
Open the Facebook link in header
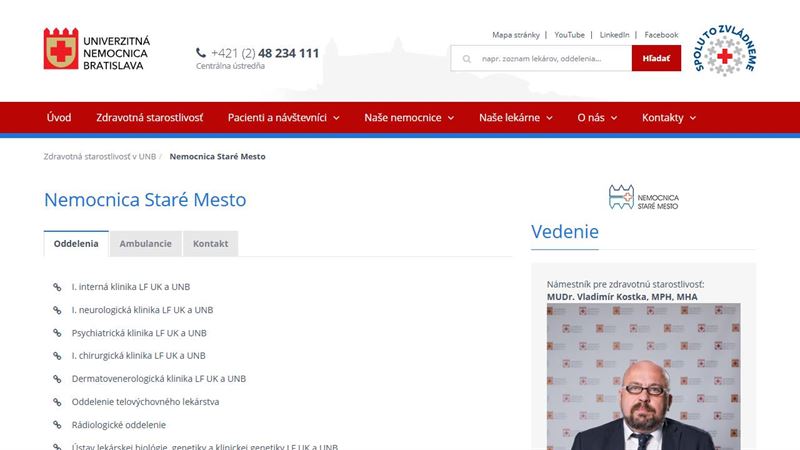pyautogui.click(x=661, y=35)
